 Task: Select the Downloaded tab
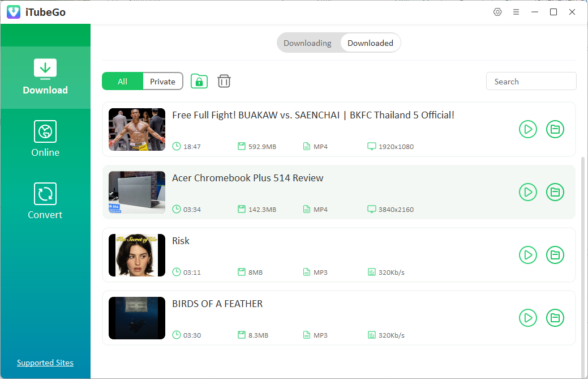click(370, 42)
